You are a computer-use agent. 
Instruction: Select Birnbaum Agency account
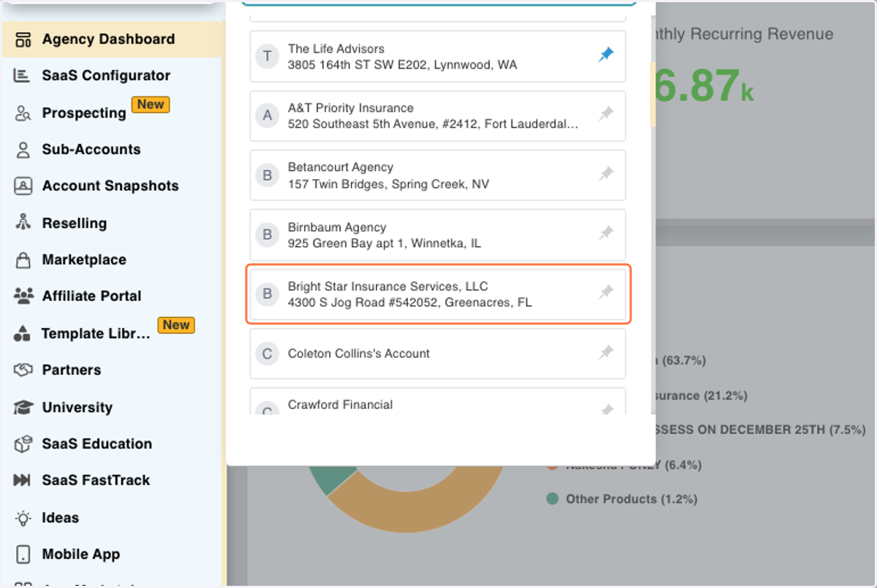(x=438, y=234)
